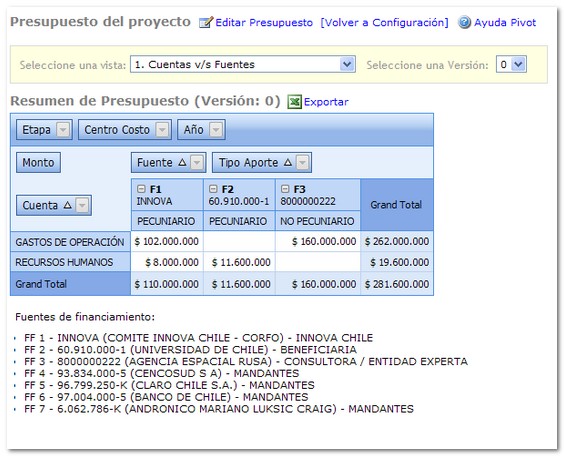Toggle sort triangle on Cuenta field
This screenshot has width=564, height=456.
click(68, 205)
